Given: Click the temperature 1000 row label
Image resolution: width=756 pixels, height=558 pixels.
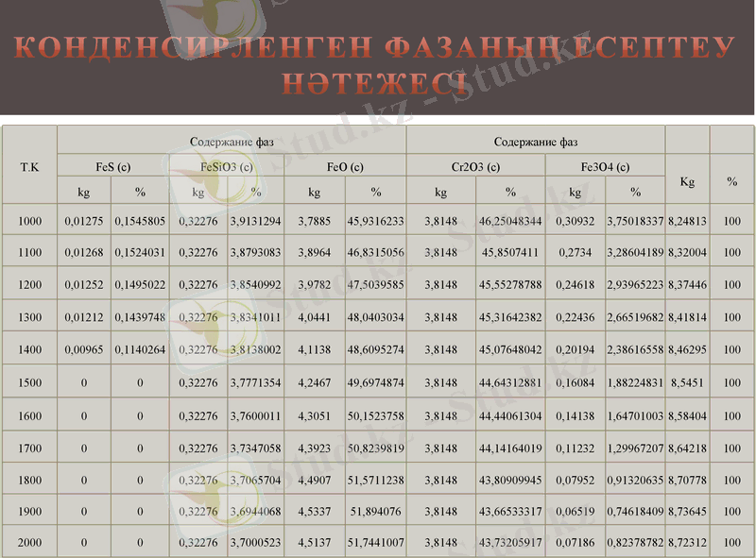Looking at the screenshot, I should pyautogui.click(x=30, y=221).
